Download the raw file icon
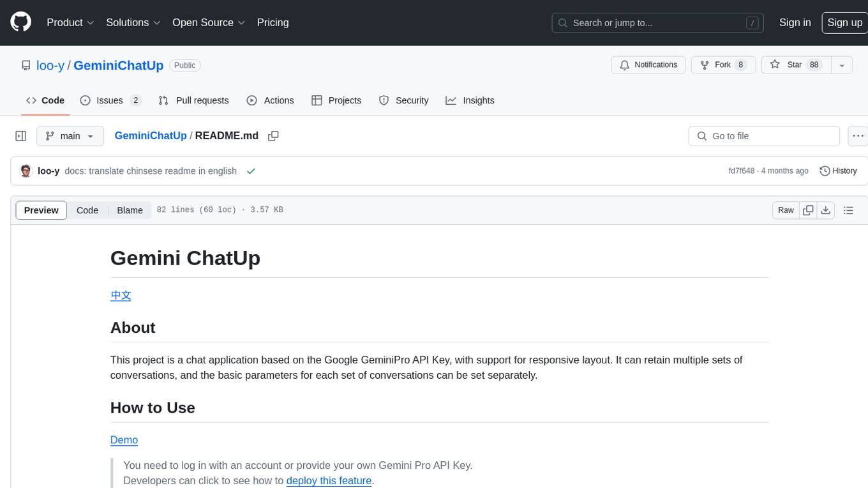Viewport: 868px width, 488px height. pyautogui.click(x=826, y=210)
